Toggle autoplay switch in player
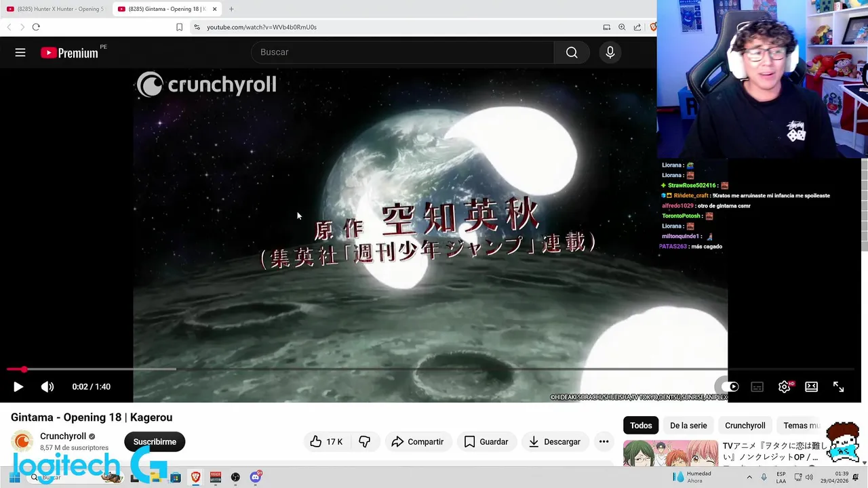 pos(730,386)
